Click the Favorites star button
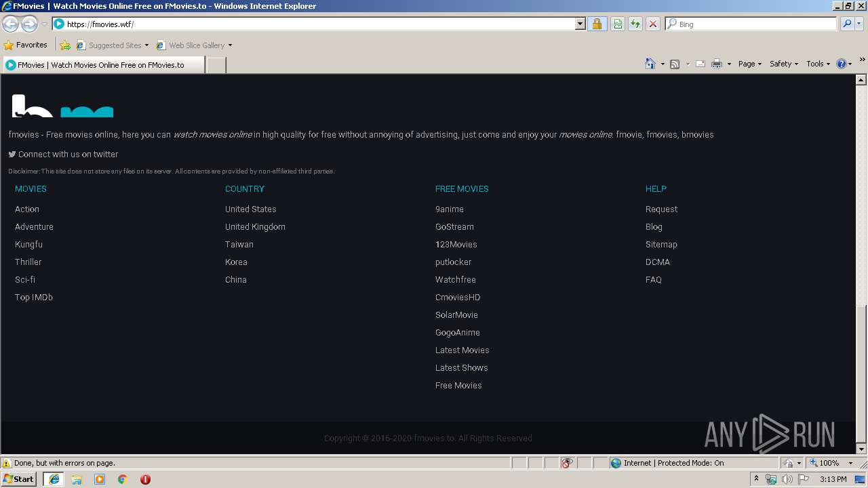868x488 pixels. (26, 45)
